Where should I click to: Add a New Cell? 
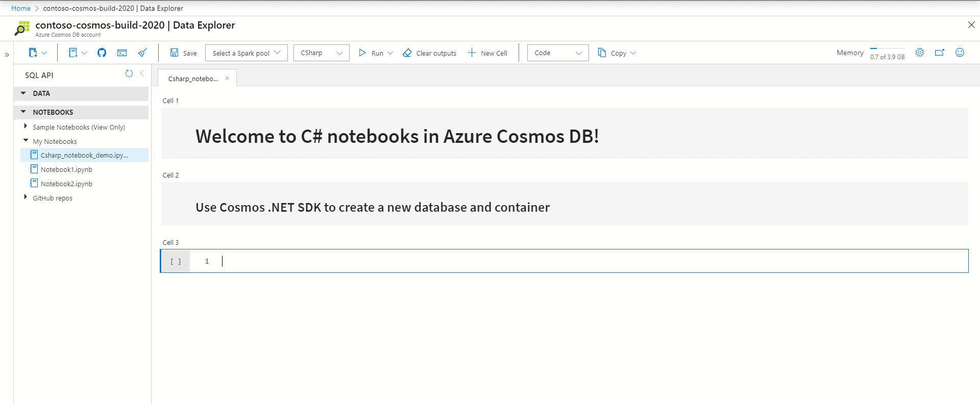coord(487,53)
